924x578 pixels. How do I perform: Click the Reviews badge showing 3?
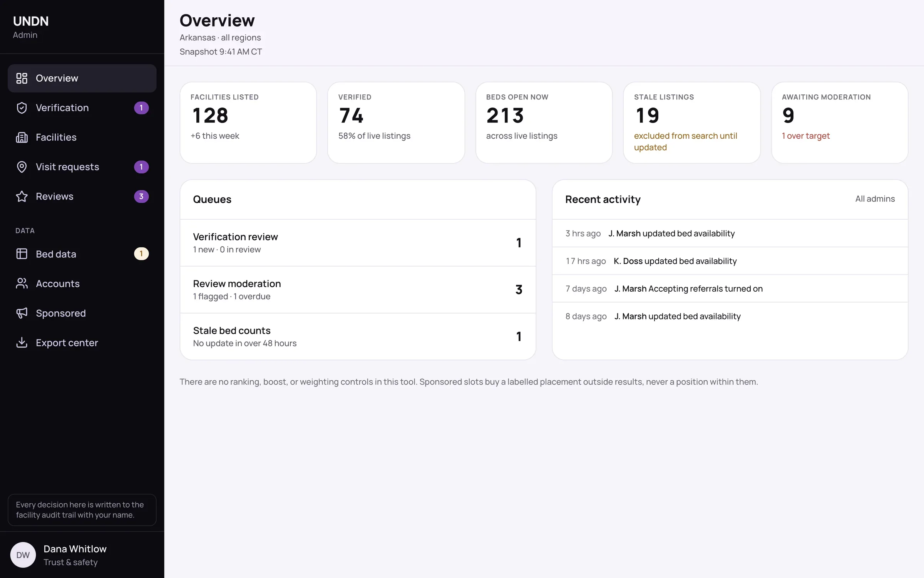pos(141,197)
